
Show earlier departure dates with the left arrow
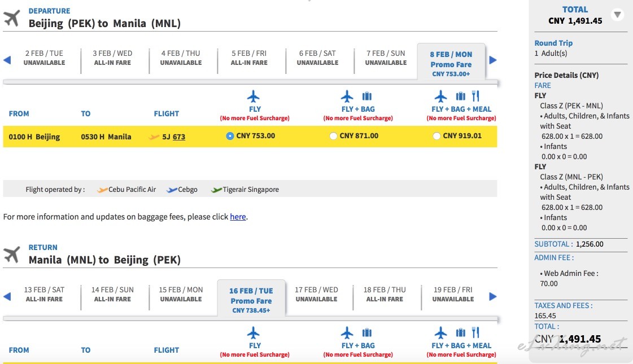pyautogui.click(x=7, y=60)
